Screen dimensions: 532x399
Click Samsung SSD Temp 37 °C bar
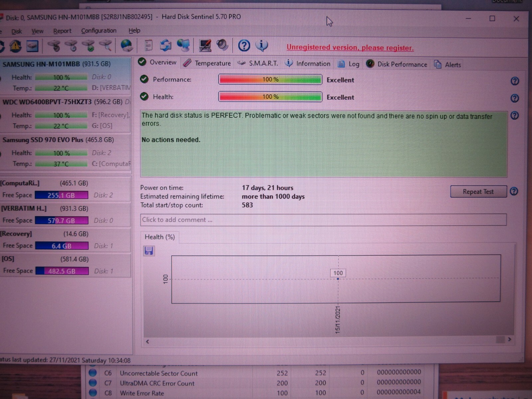(61, 164)
